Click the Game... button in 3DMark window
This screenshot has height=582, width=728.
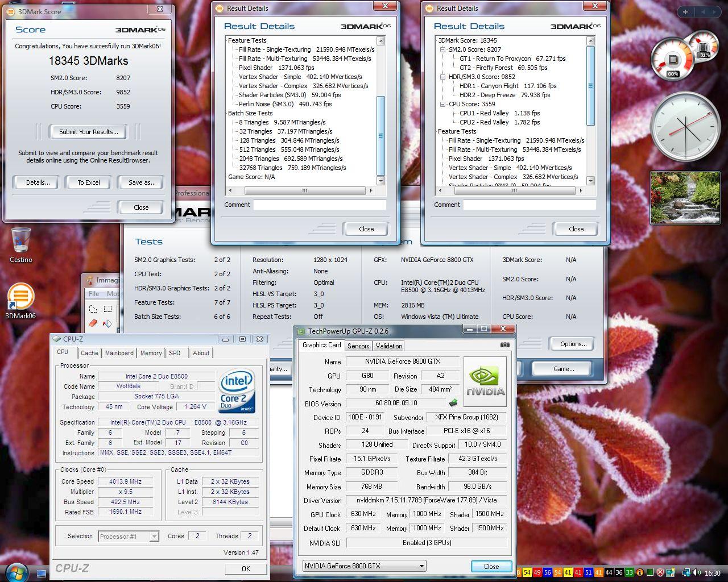(564, 369)
